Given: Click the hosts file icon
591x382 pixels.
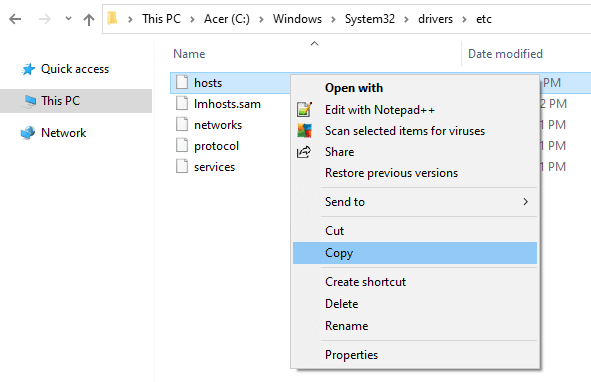Looking at the screenshot, I should pyautogui.click(x=182, y=82).
